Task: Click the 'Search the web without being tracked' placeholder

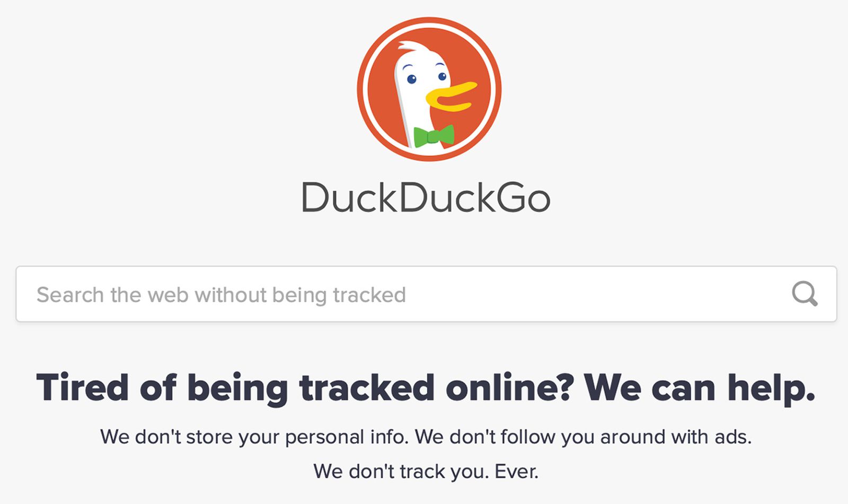Action: tap(221, 295)
